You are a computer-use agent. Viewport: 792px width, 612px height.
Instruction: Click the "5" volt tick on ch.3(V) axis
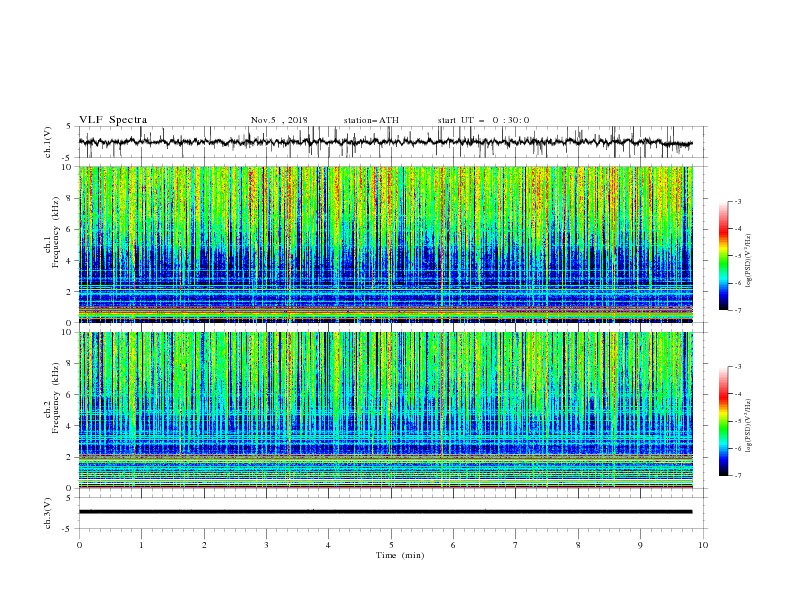tap(70, 498)
